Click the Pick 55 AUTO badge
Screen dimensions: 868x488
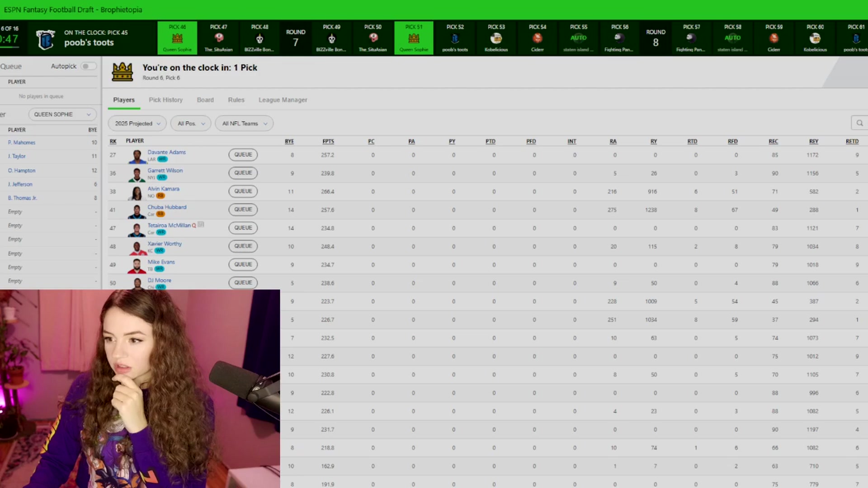[x=578, y=38]
